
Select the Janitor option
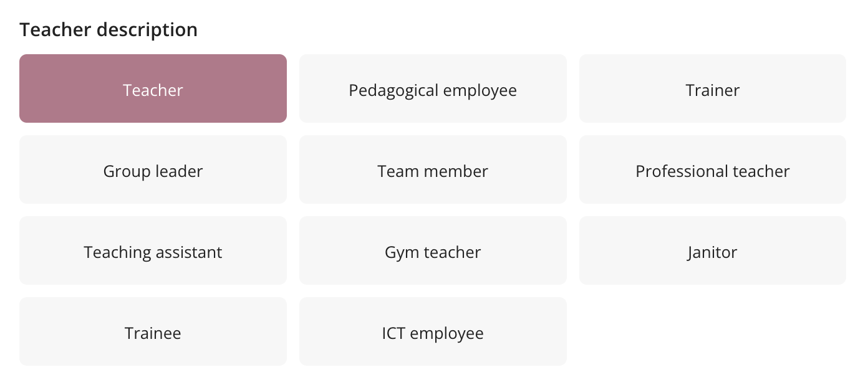coord(713,250)
